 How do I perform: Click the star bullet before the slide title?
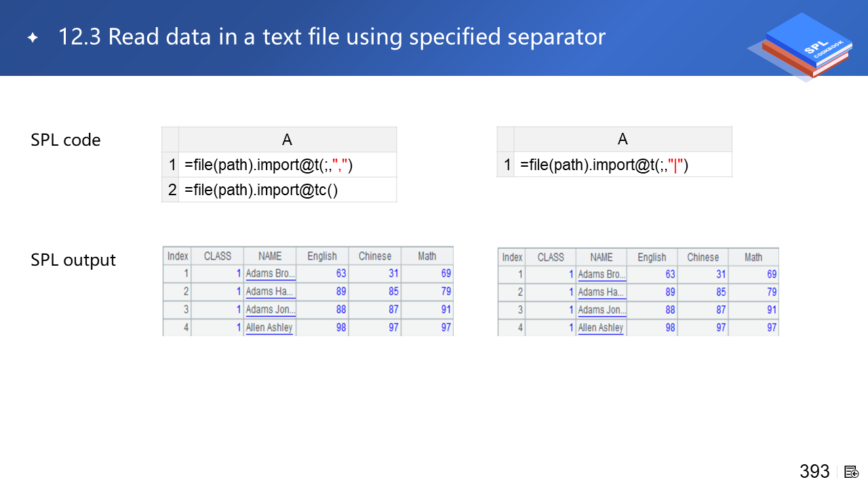(x=33, y=38)
